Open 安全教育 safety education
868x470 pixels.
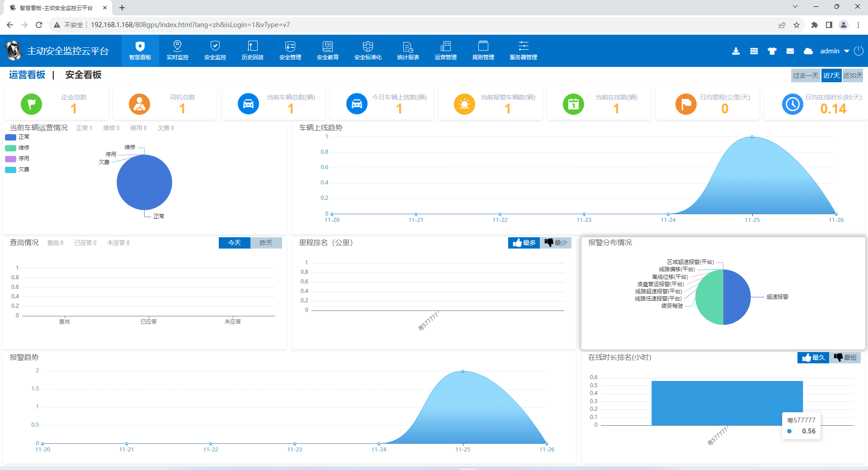pyautogui.click(x=328, y=51)
